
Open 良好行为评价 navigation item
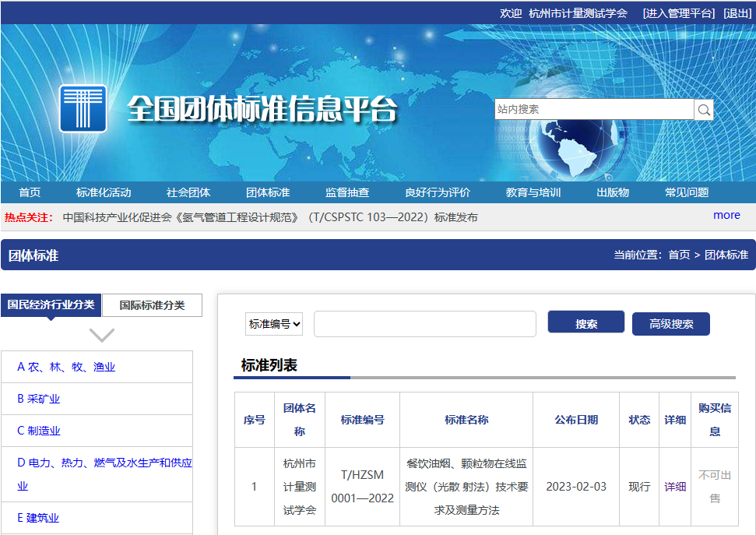[x=438, y=192]
